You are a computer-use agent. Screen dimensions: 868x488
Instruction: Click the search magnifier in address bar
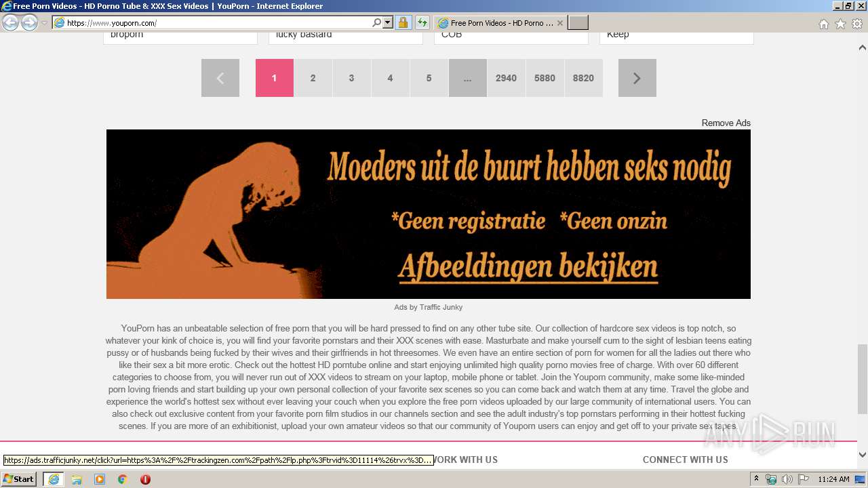coord(376,23)
